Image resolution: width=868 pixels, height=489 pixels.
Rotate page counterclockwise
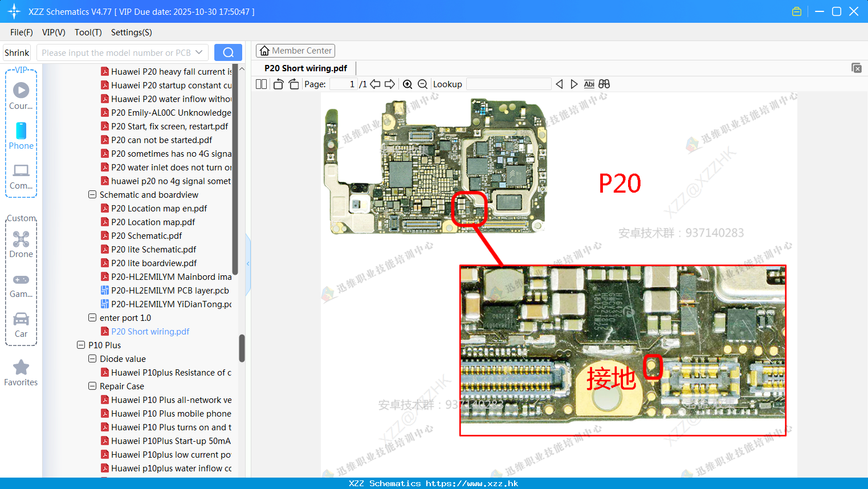(x=278, y=84)
